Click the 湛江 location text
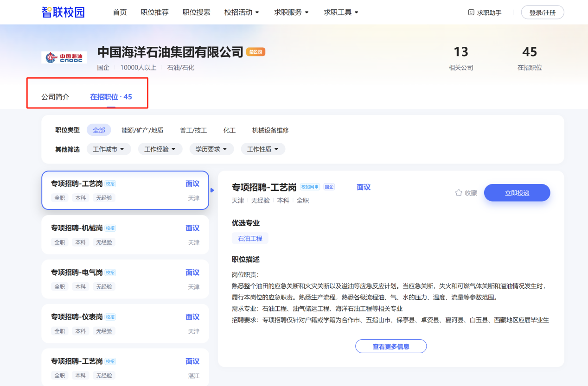Screen dimensions: 588x386 point(194,376)
